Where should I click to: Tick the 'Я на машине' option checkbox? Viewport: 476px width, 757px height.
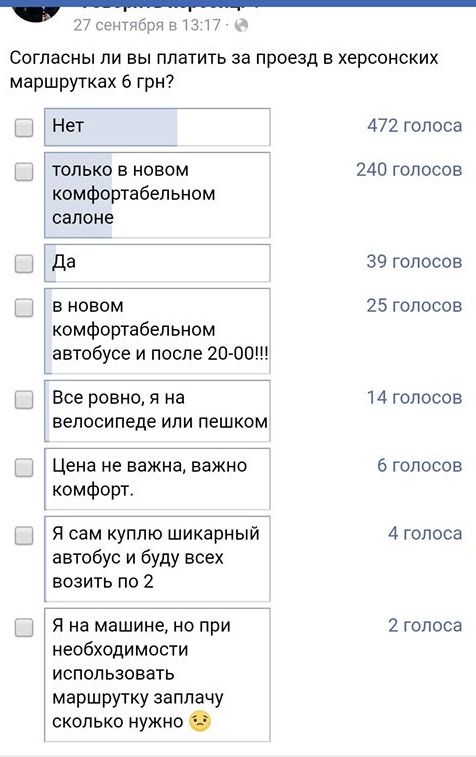click(24, 628)
